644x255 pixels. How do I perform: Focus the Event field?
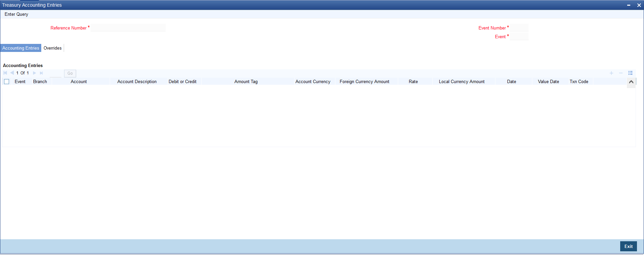[519, 37]
